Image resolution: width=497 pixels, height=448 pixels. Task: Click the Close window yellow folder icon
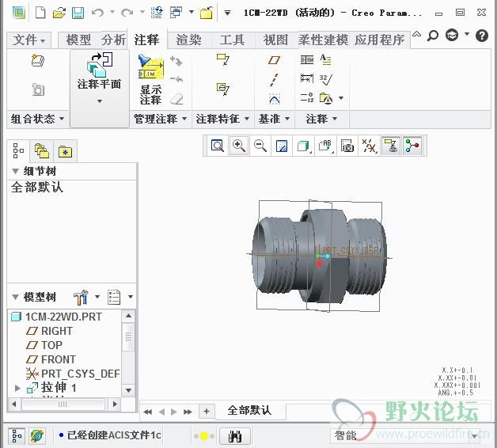(207, 13)
